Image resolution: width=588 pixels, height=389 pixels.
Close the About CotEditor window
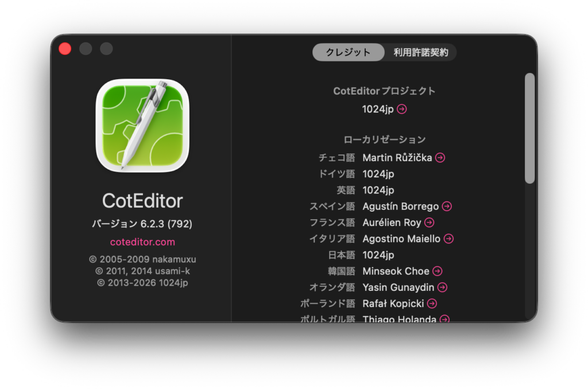point(65,49)
